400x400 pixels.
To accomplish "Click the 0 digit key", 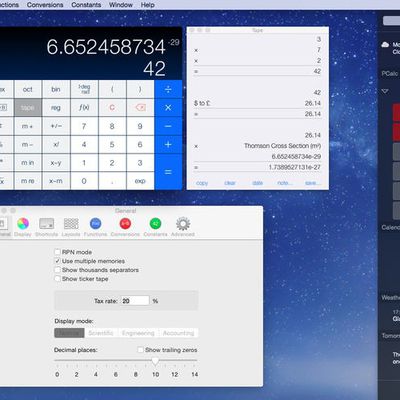I will [84, 181].
